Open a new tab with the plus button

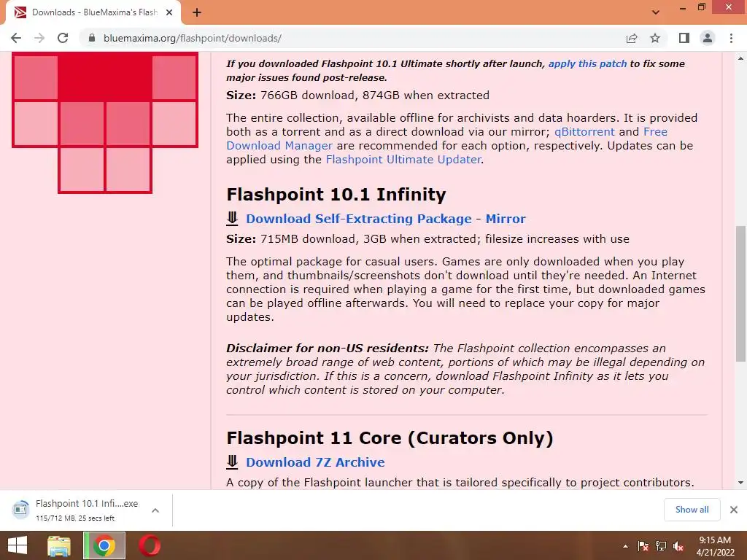[x=197, y=12]
